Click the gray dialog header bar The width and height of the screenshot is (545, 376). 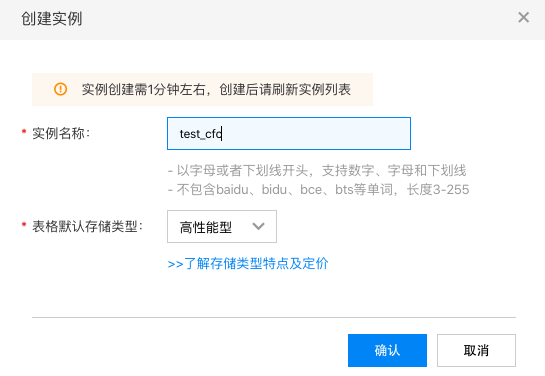(272, 19)
